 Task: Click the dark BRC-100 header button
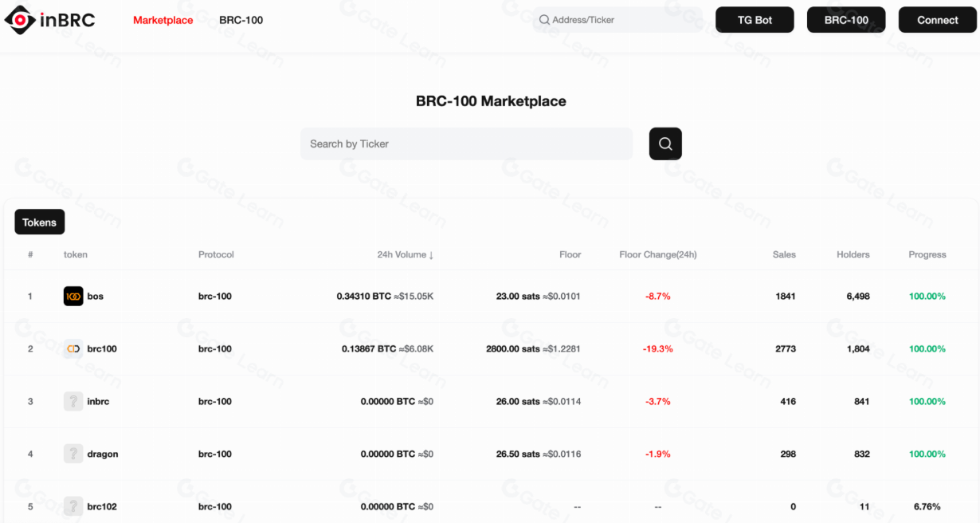click(846, 20)
